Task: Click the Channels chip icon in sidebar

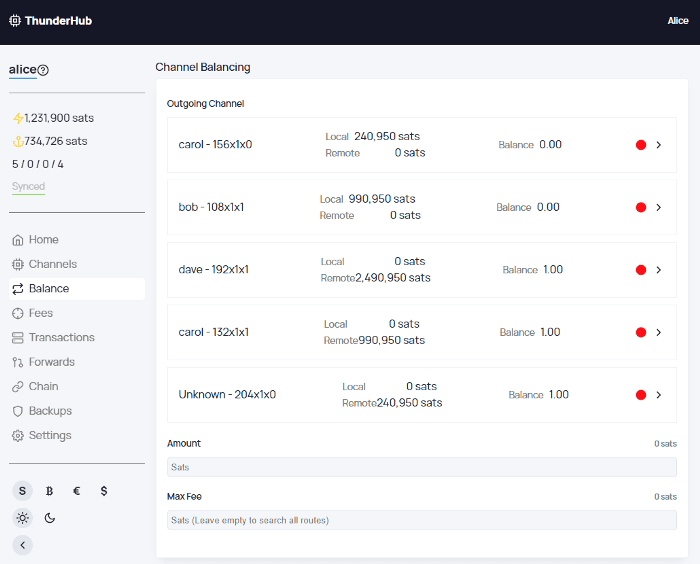Action: [x=18, y=264]
